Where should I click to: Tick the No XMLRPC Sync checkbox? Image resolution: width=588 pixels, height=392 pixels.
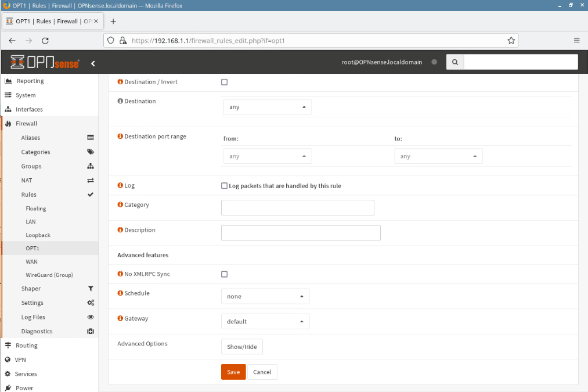(x=225, y=274)
